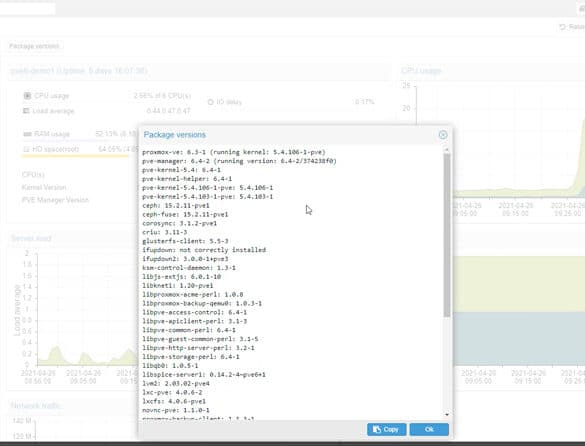Click the scroll down arrow in package list
The width and height of the screenshot is (585, 446).
click(447, 415)
